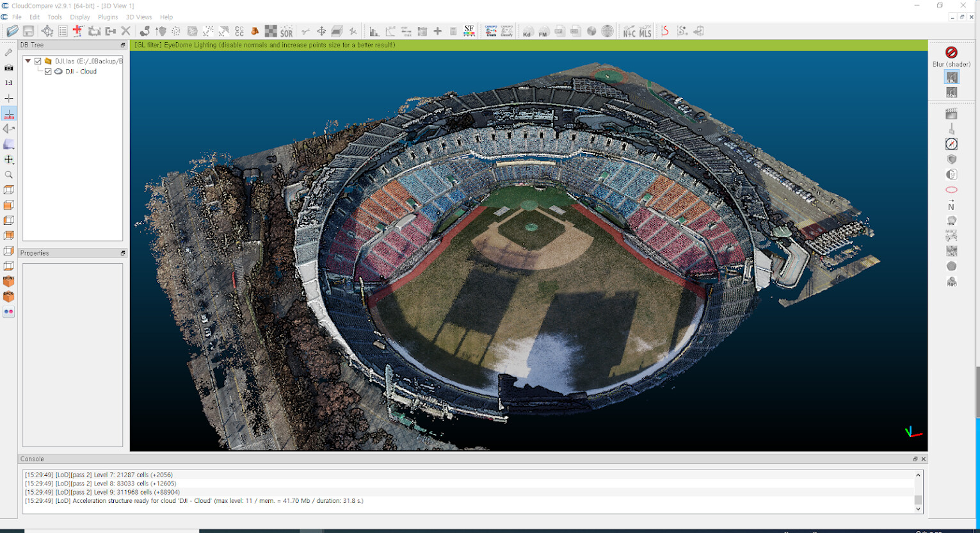Click the Acceleration structure ready console line
This screenshot has width=980, height=533.
[x=194, y=501]
